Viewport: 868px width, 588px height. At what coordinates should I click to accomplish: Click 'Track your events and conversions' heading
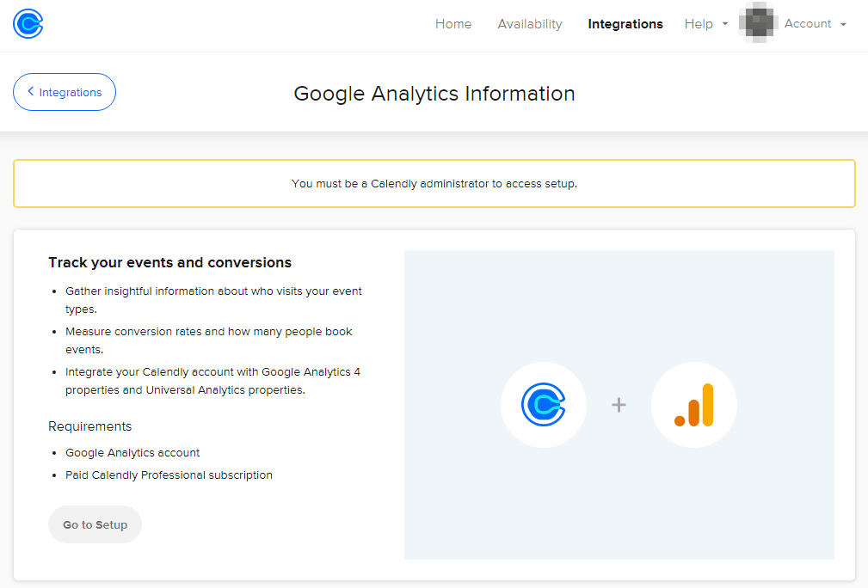click(170, 262)
